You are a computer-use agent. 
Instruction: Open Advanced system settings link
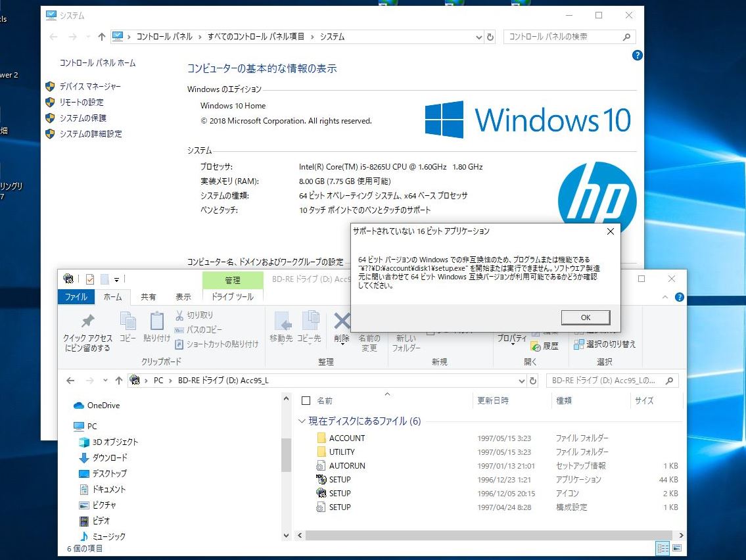pos(91,133)
